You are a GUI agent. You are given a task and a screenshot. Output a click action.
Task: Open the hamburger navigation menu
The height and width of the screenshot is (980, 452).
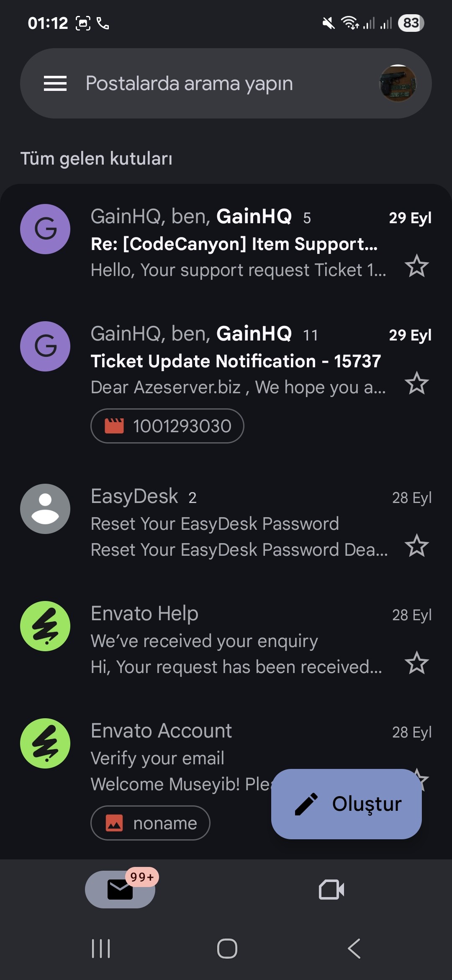click(55, 83)
